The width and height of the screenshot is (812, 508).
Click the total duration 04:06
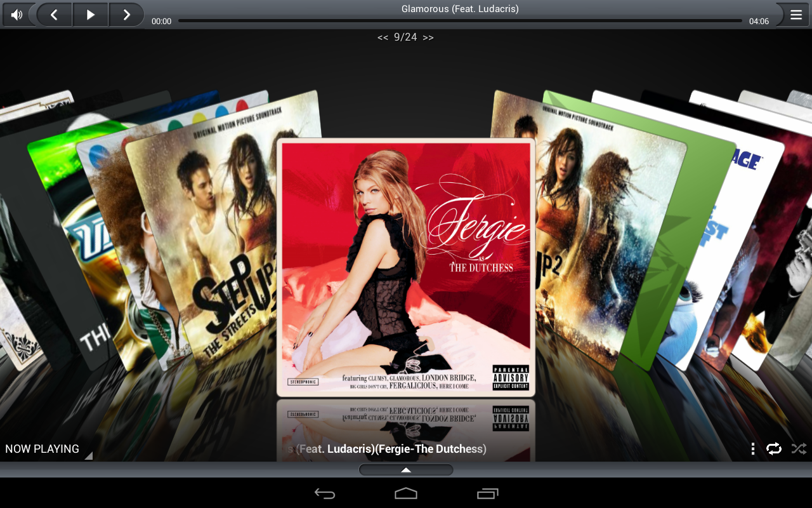[759, 21]
